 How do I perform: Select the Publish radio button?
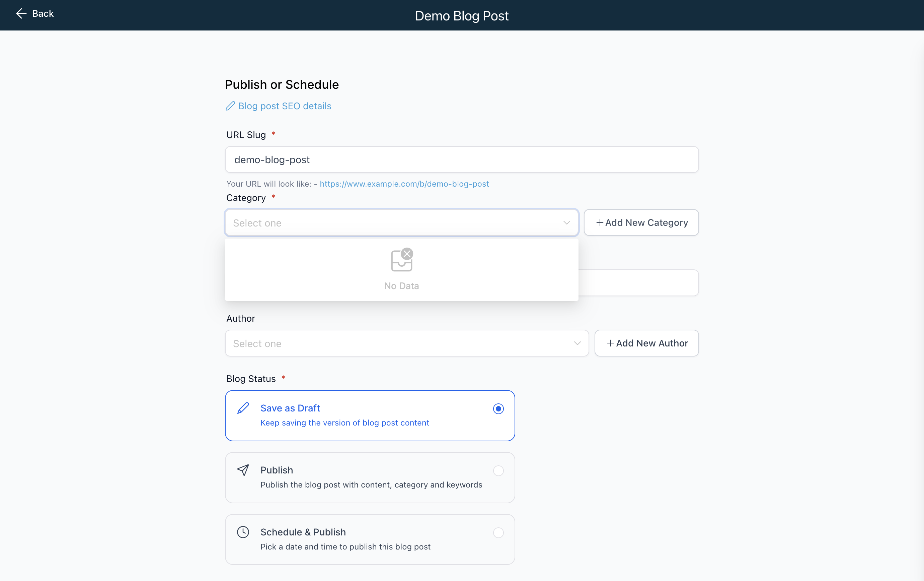coord(498,471)
